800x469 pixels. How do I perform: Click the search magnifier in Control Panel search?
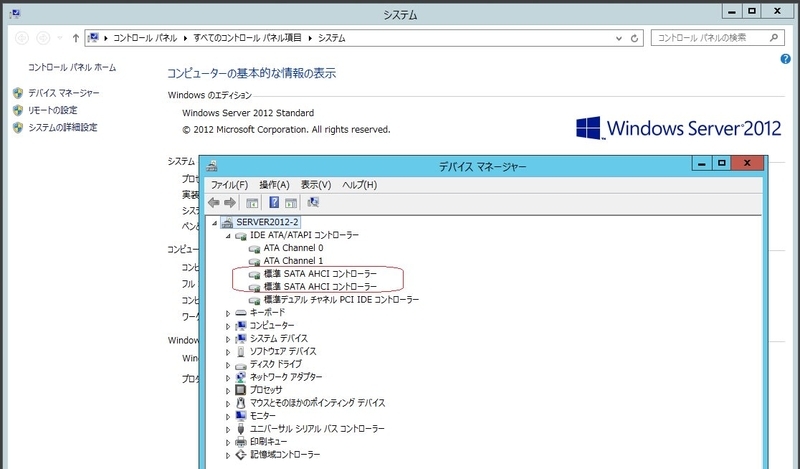coord(774,38)
